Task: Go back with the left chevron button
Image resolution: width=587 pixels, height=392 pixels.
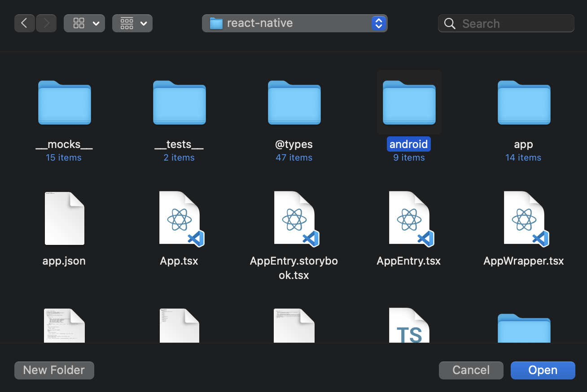Action: click(x=25, y=23)
